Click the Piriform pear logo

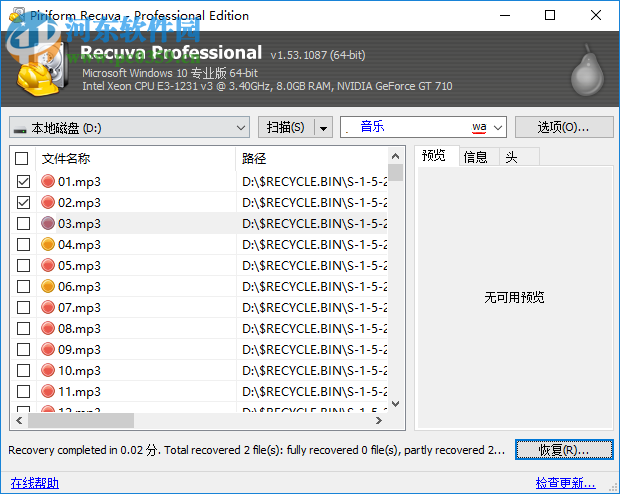pyautogui.click(x=587, y=70)
